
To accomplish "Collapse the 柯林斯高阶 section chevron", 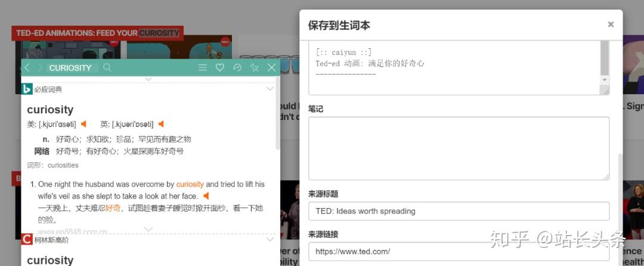I will point(270,239).
